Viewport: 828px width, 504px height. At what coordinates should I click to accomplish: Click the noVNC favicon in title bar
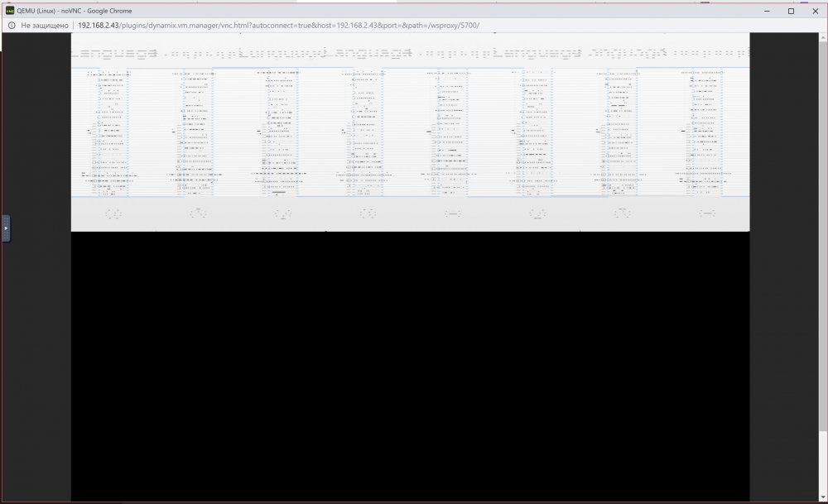(10, 11)
